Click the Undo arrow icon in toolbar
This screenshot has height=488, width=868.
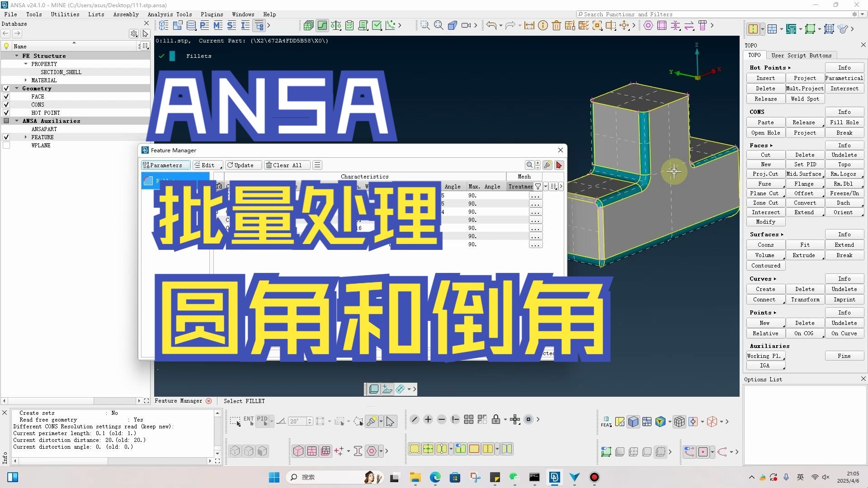tap(491, 26)
